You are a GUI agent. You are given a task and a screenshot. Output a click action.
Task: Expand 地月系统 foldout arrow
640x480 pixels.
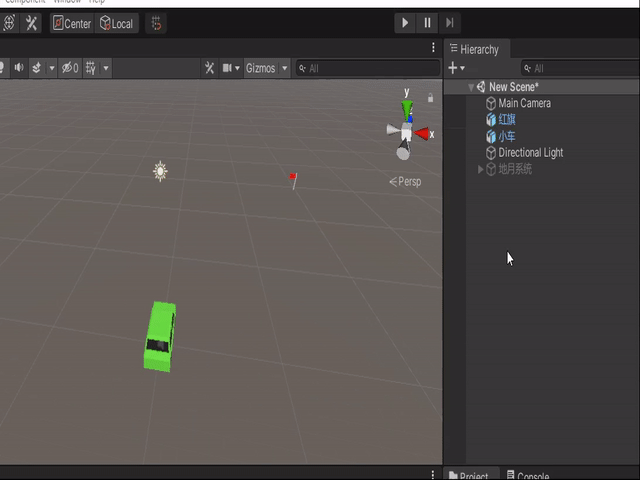point(480,169)
